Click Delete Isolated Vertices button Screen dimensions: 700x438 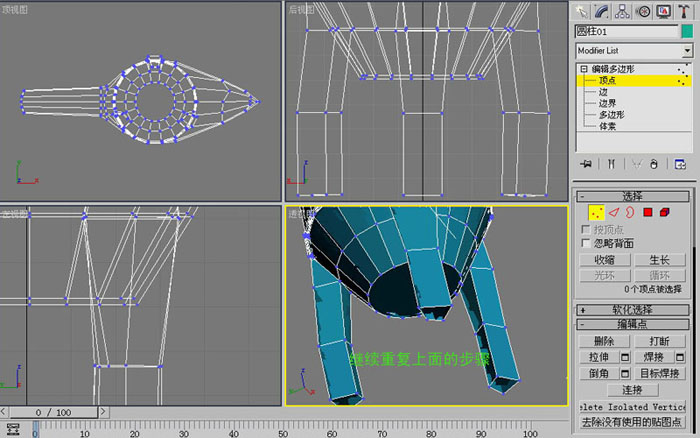[632, 407]
